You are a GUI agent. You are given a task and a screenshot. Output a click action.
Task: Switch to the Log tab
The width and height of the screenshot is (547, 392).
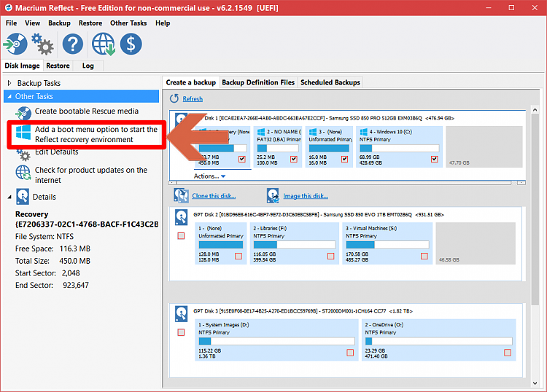[x=88, y=66]
